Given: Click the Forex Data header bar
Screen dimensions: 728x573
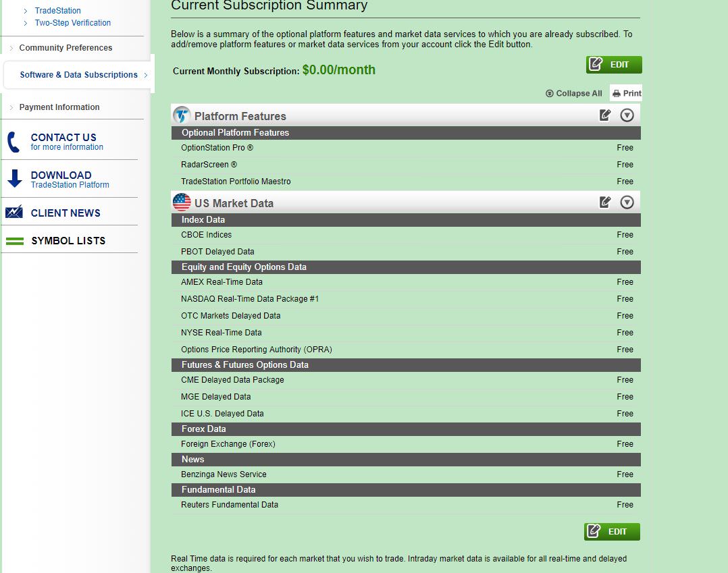Looking at the screenshot, I should coord(406,429).
